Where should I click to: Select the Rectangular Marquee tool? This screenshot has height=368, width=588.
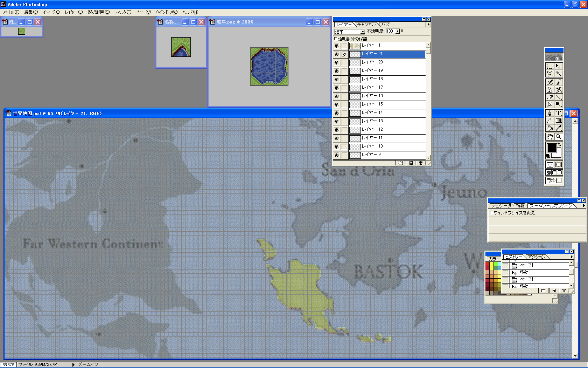[550, 66]
